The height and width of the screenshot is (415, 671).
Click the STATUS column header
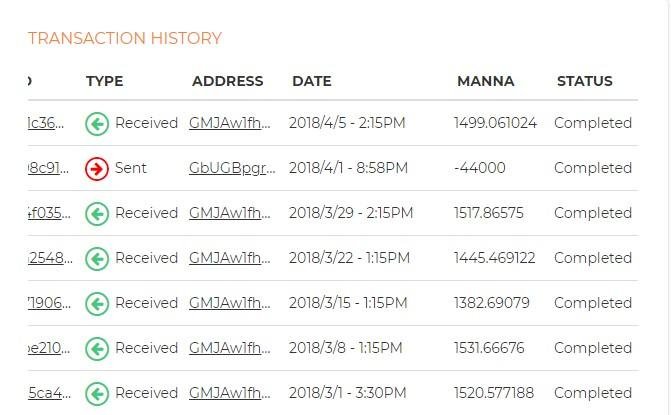point(584,81)
